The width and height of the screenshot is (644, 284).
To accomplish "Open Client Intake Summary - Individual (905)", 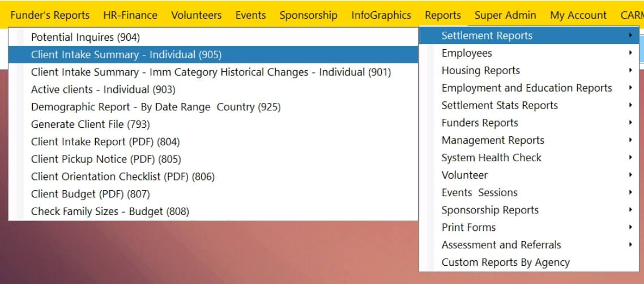I will [x=126, y=55].
